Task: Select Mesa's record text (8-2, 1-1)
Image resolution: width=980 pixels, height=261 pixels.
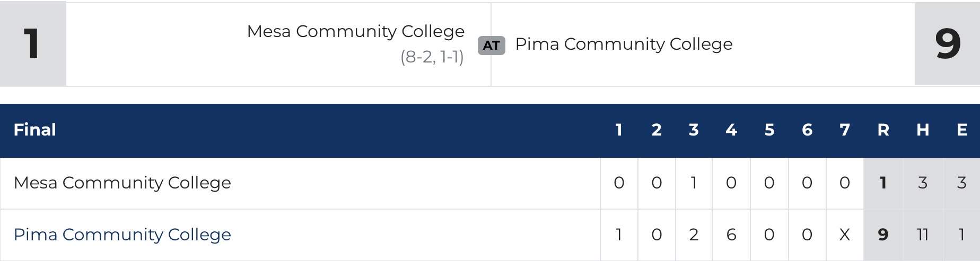Action: coord(432,57)
